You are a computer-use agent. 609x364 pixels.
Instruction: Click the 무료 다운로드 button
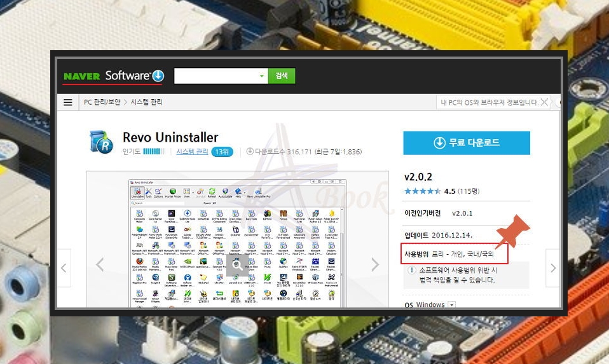(x=467, y=143)
